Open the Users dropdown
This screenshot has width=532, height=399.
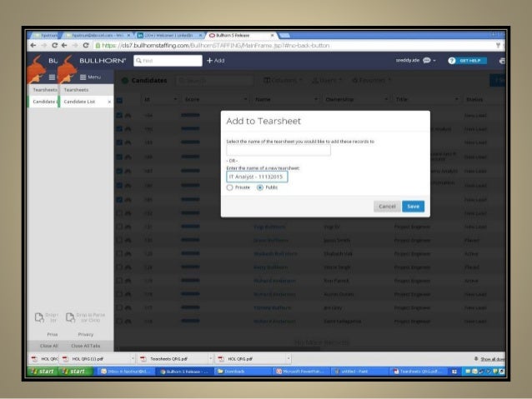[327, 80]
